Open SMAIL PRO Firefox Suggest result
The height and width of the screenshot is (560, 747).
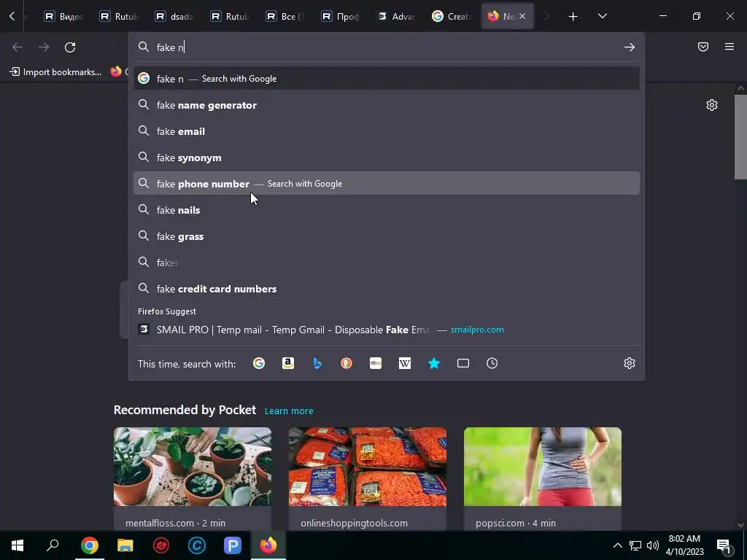387,330
